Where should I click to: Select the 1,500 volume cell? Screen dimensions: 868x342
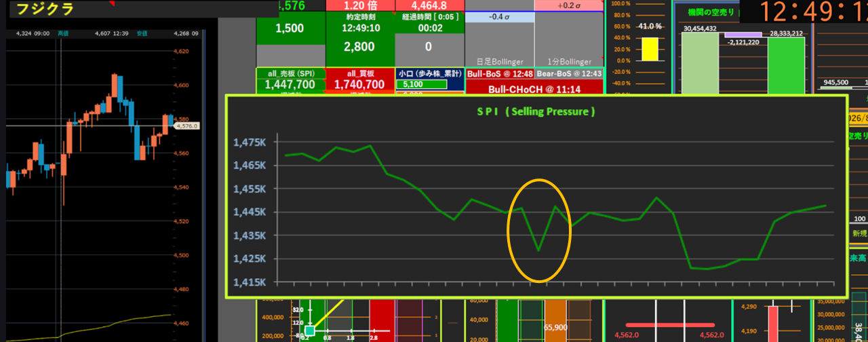coord(290,28)
